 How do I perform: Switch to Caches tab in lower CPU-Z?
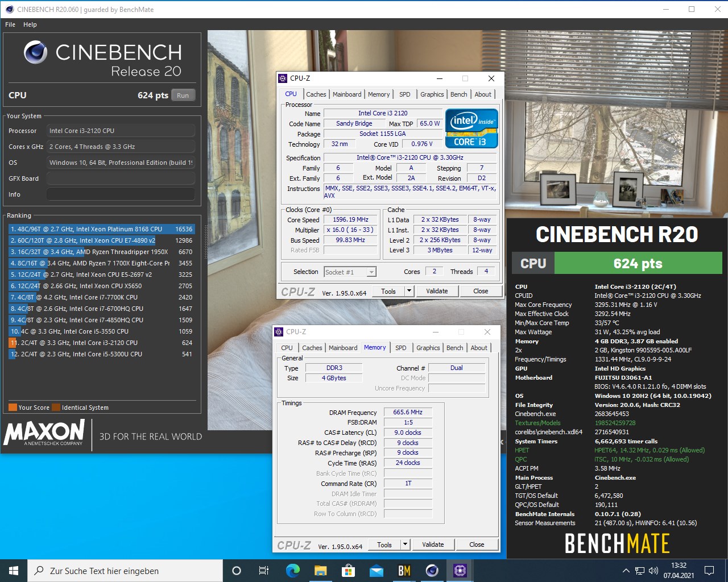point(312,348)
